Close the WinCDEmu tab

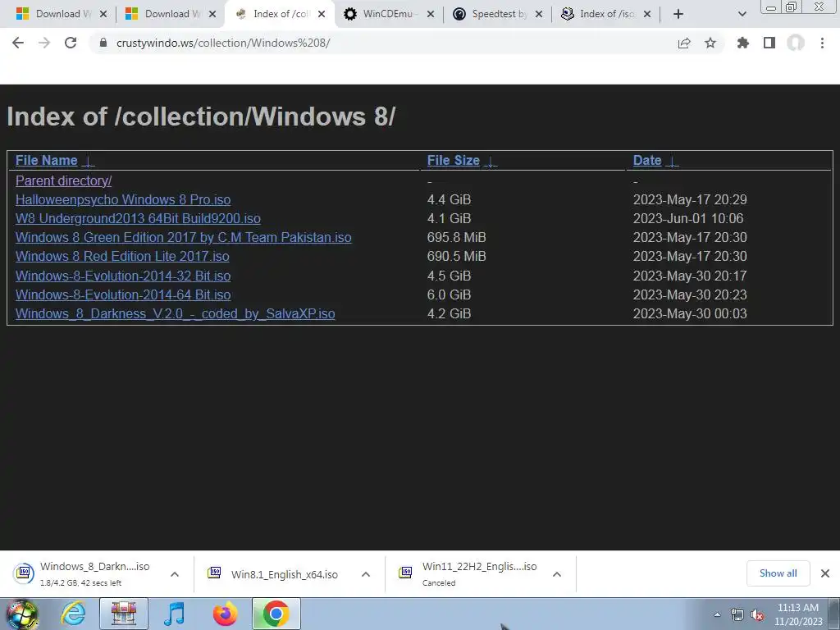coord(430,14)
